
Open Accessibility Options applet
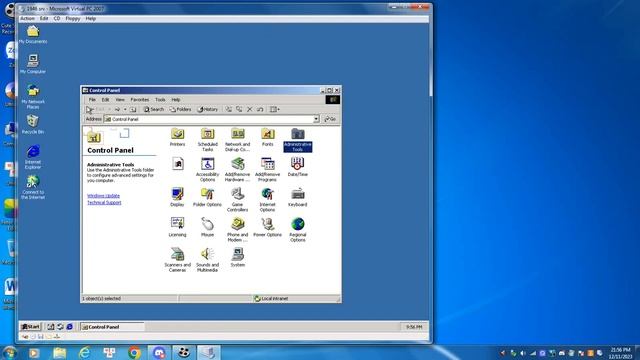point(207,170)
